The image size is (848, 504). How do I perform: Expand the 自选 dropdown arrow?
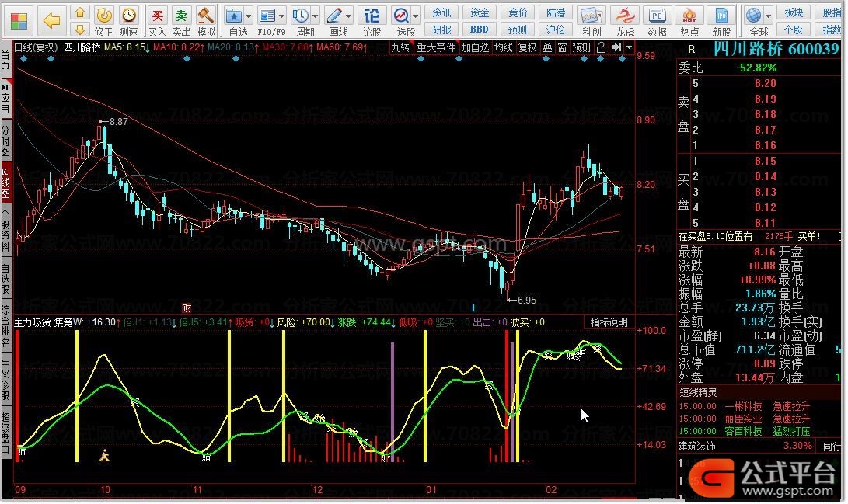pyautogui.click(x=249, y=16)
